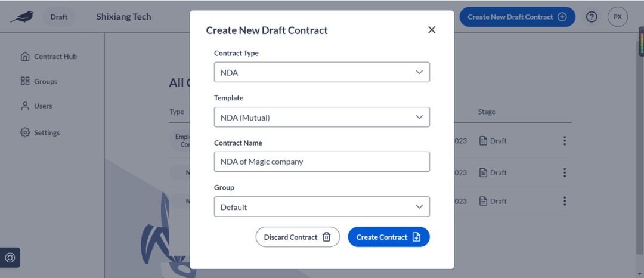
Task: Open three-dot menu for second contract row
Action: pyautogui.click(x=565, y=172)
